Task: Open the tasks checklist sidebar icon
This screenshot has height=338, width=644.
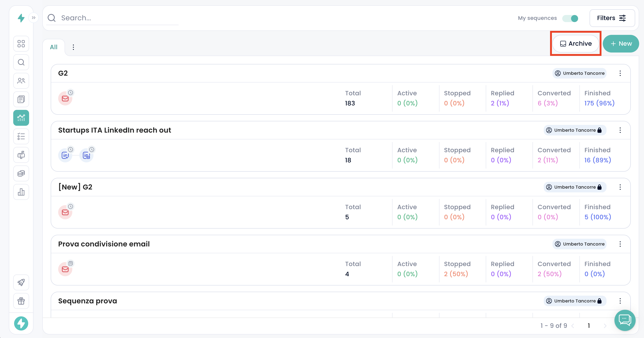Action: tap(21, 136)
